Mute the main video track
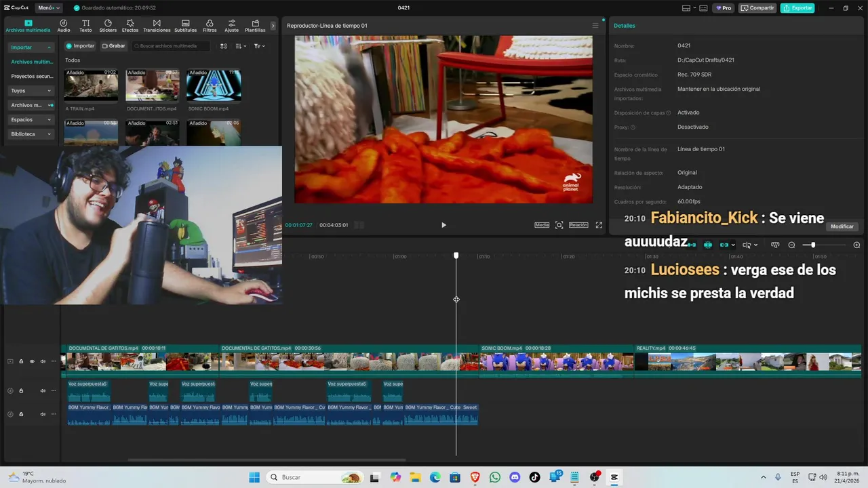Viewport: 868px width, 488px height. pos(43,361)
